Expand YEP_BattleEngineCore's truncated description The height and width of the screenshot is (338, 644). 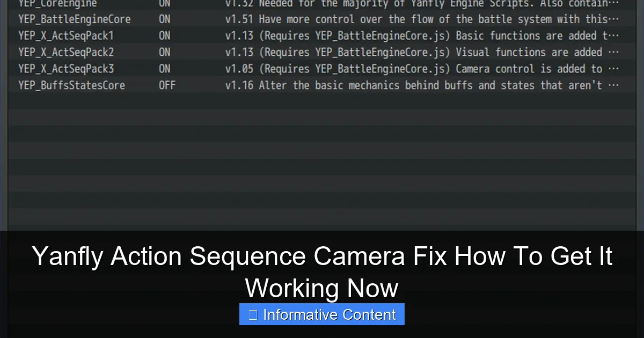coord(615,19)
